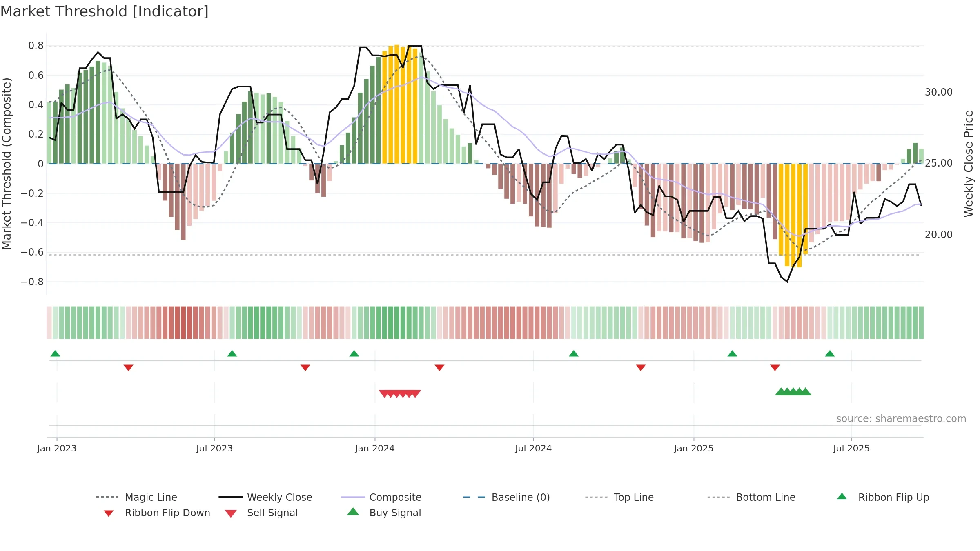Click the red flip-down triangle in spring 2024
Screen dimensions: 980x551
coord(439,368)
